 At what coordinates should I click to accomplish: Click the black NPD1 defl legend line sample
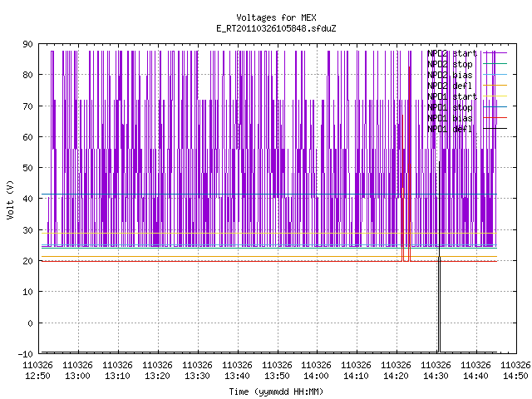tap(495, 129)
